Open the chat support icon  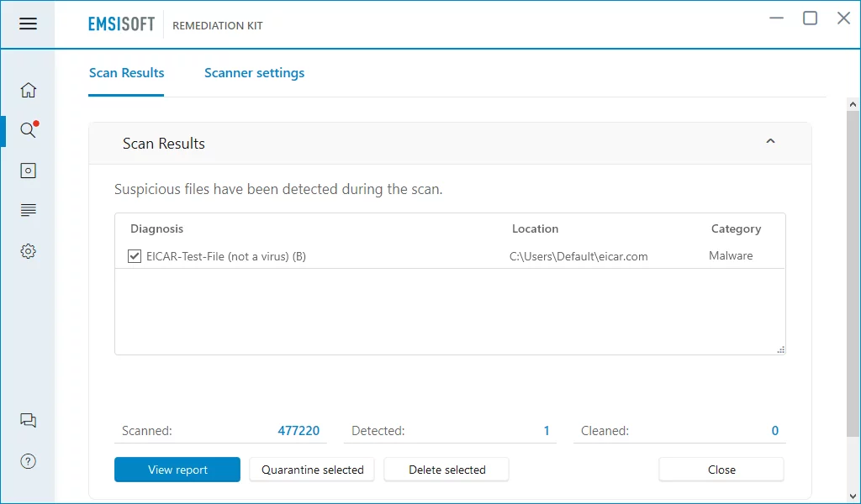pos(28,421)
